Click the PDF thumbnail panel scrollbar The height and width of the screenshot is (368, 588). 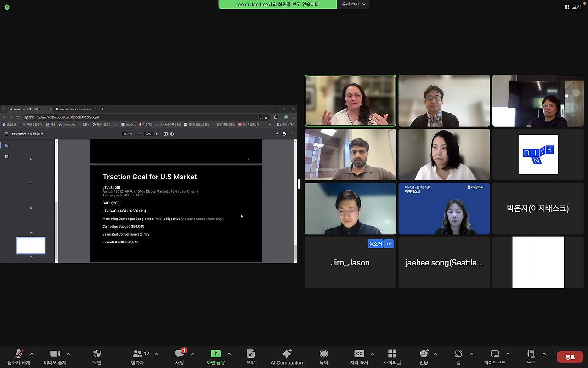[57, 201]
